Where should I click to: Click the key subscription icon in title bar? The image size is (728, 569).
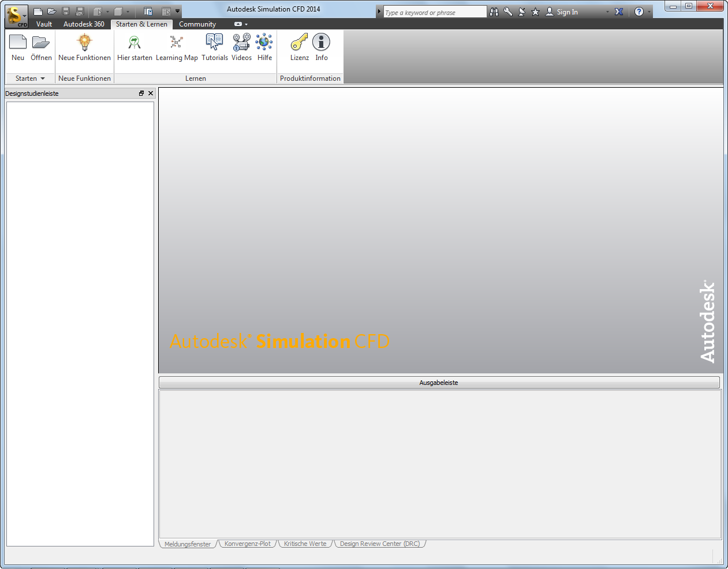[508, 12]
